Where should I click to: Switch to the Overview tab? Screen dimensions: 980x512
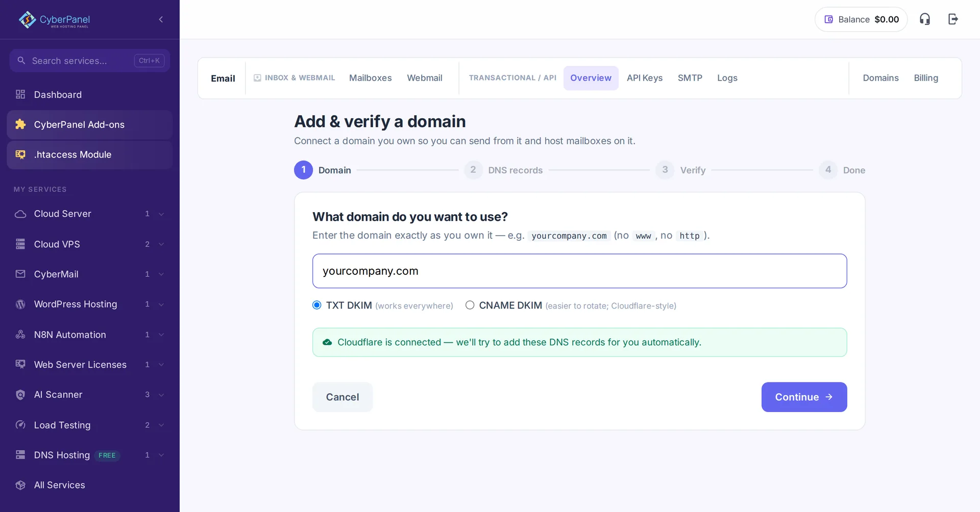591,78
